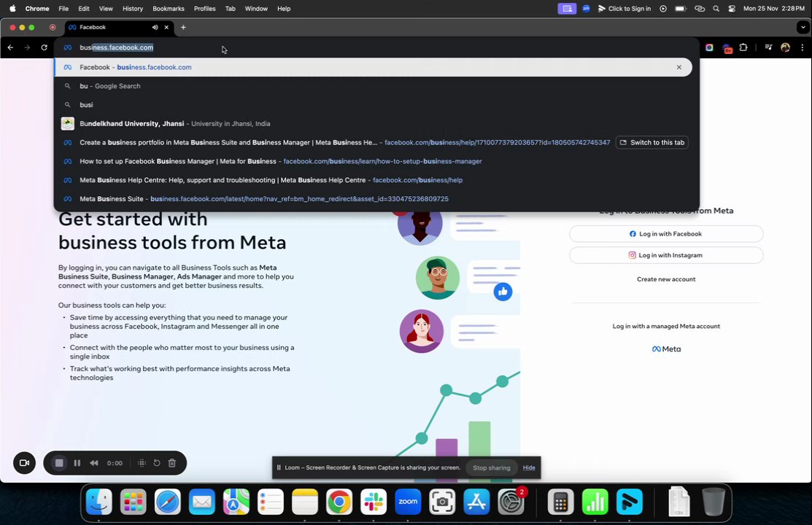
Task: Select the Meta Business Suite suggestion
Action: (373, 199)
